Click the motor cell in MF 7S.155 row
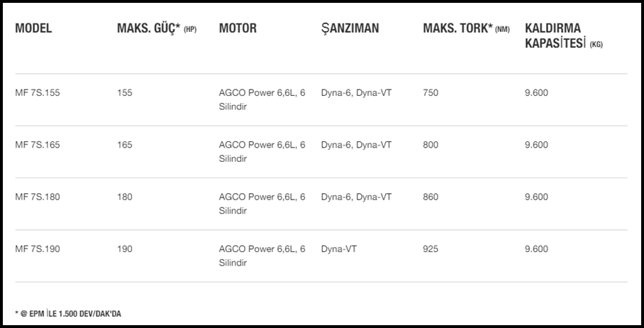This screenshot has width=644, height=328. pyautogui.click(x=262, y=99)
